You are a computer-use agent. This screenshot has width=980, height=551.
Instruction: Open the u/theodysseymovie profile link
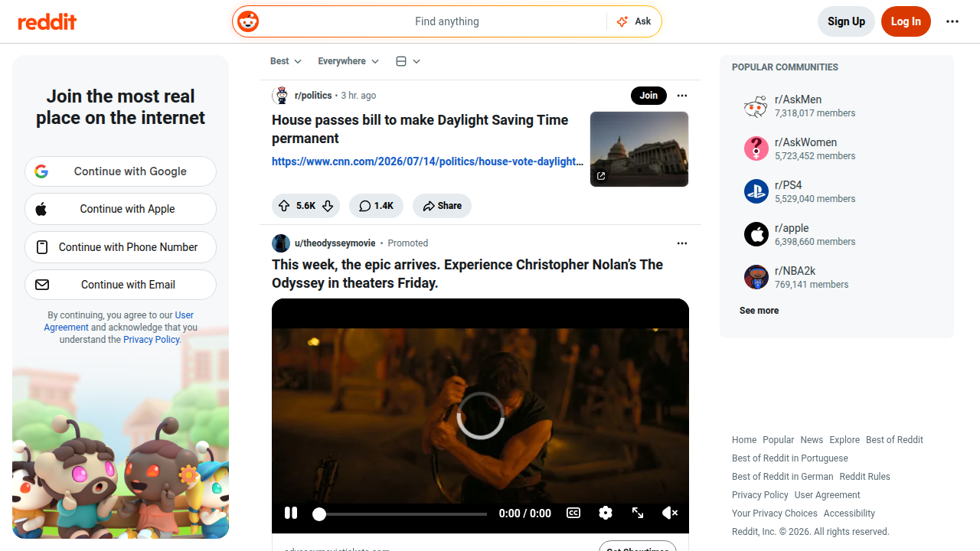click(x=335, y=243)
